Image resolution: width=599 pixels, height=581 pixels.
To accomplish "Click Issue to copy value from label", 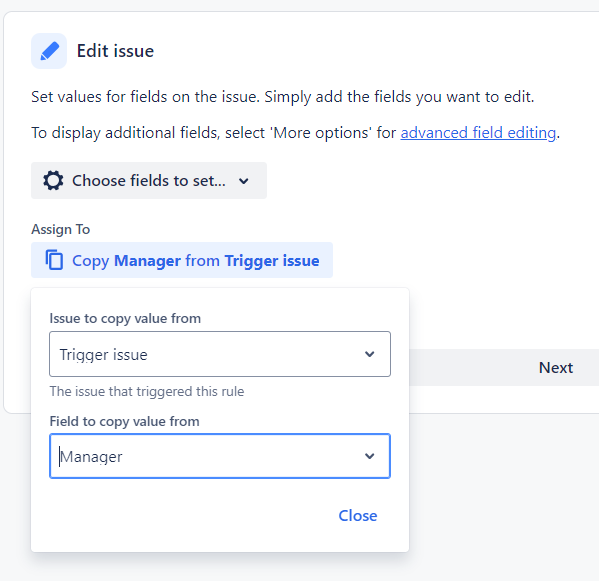I will click(x=125, y=319).
